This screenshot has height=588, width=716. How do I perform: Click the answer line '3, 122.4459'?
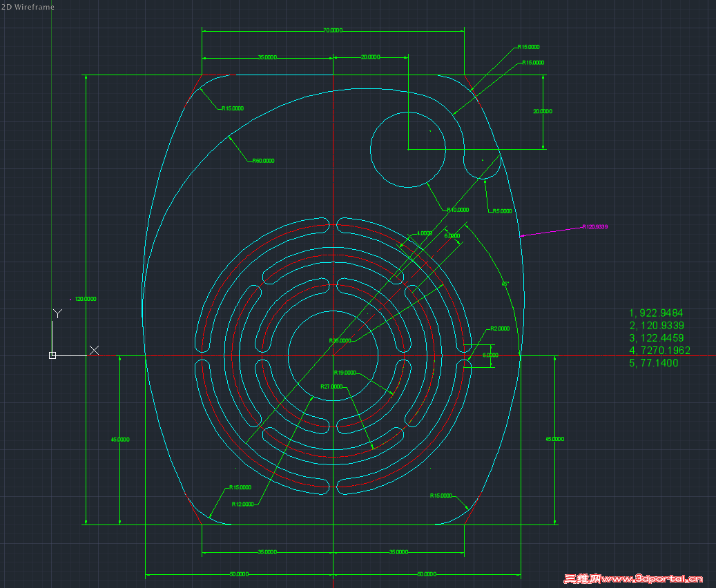click(656, 338)
